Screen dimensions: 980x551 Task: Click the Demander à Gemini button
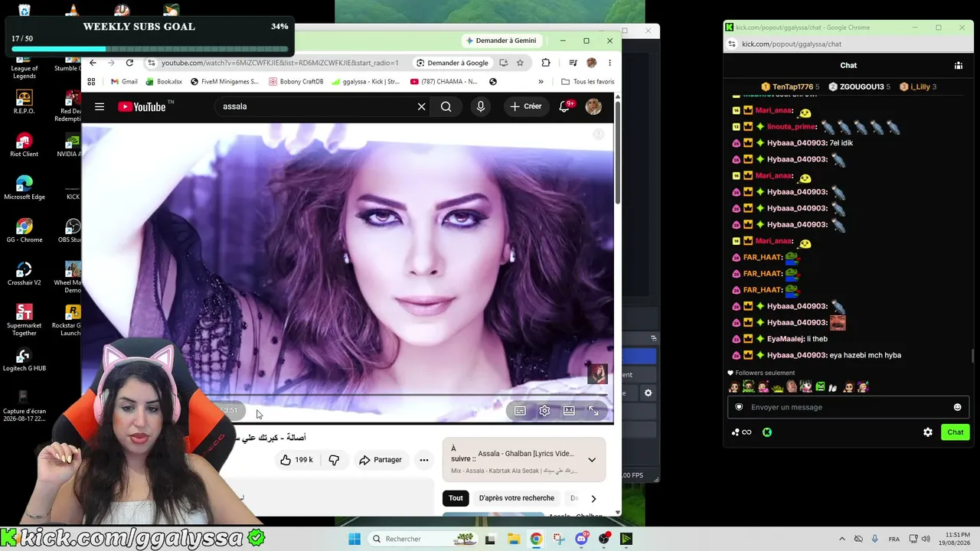pyautogui.click(x=501, y=41)
